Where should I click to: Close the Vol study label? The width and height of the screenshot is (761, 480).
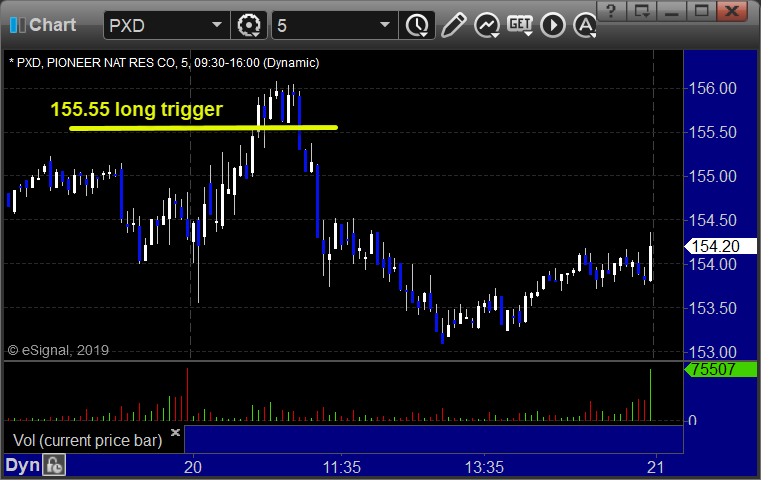[x=175, y=432]
